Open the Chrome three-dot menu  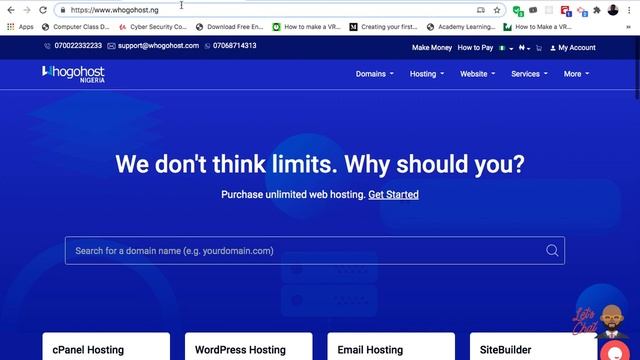pyautogui.click(x=629, y=10)
